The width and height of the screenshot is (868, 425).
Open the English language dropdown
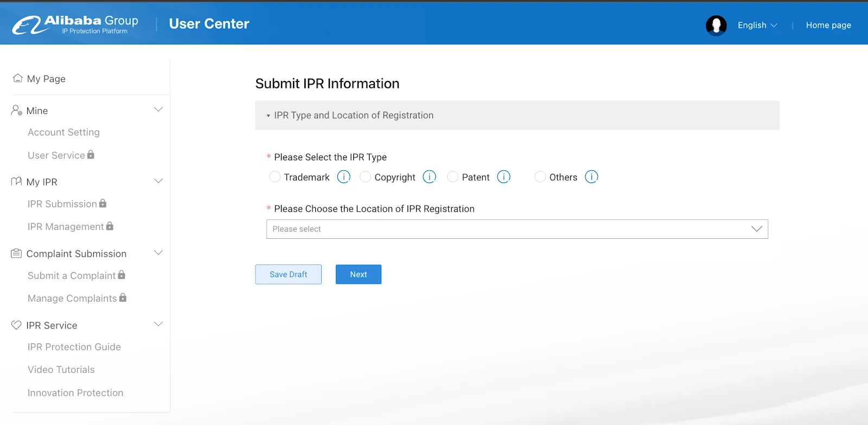[x=757, y=26]
